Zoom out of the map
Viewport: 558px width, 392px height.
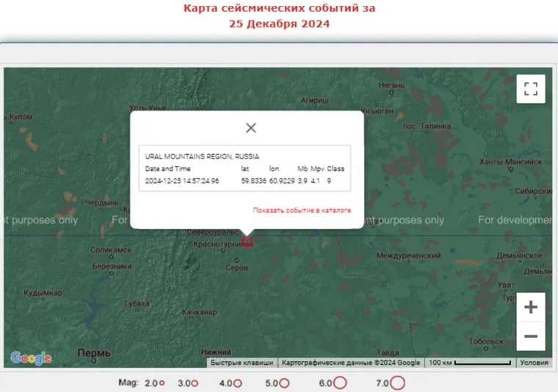pyautogui.click(x=531, y=337)
